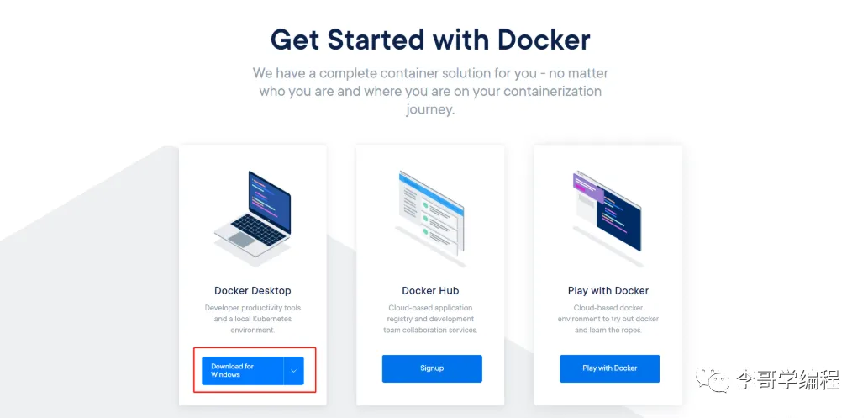Select the Docker Desktop card title
Image resolution: width=868 pixels, height=418 pixels.
252,290
